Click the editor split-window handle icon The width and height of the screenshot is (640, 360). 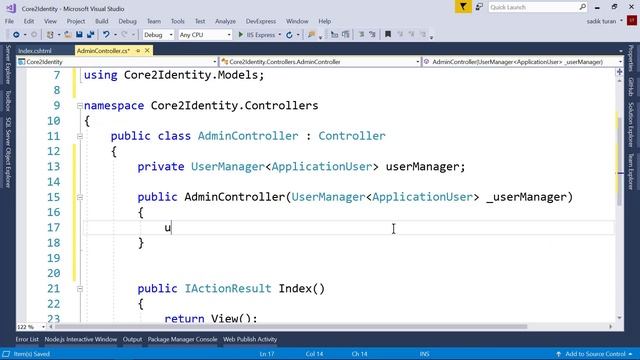(x=619, y=72)
